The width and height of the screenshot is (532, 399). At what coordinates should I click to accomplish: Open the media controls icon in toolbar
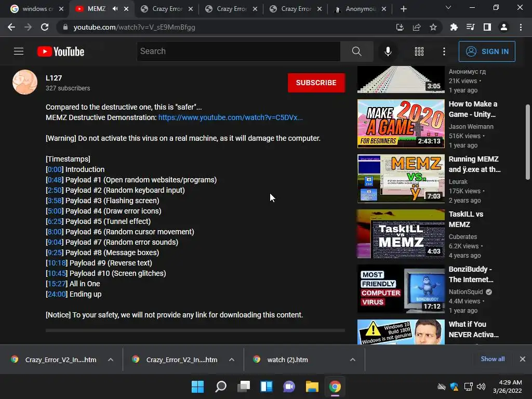[x=471, y=27]
